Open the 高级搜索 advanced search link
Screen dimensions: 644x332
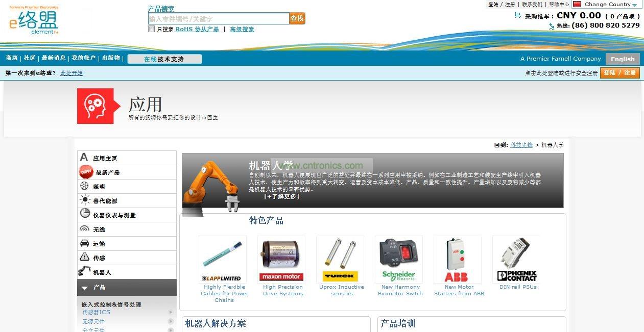pyautogui.click(x=242, y=29)
